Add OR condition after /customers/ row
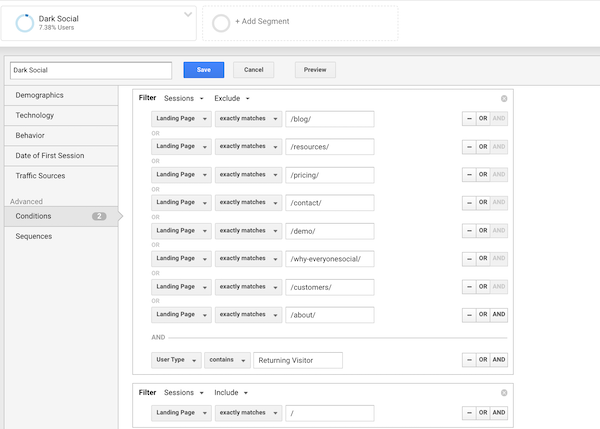Screen dimensions: 600x429 (483, 287)
